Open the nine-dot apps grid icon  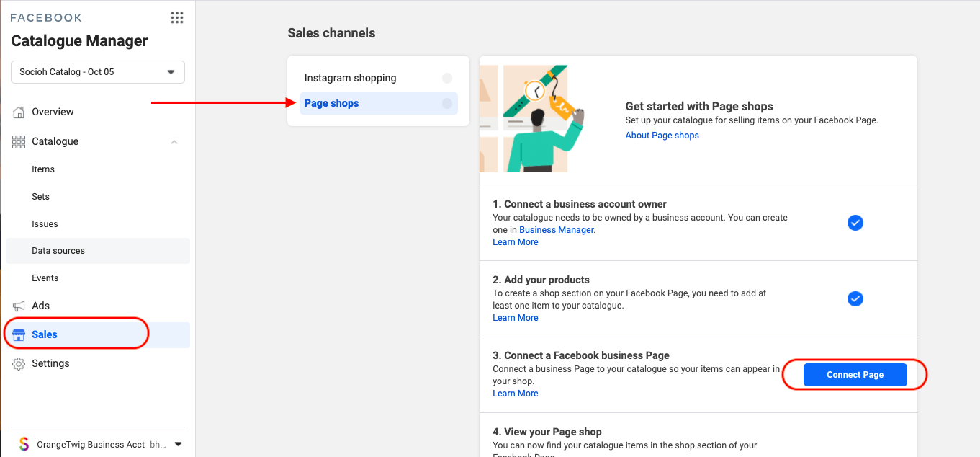[176, 18]
